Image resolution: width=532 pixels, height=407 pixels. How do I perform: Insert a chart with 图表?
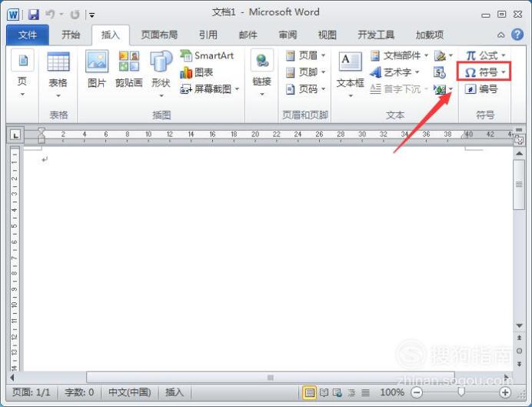(197, 72)
